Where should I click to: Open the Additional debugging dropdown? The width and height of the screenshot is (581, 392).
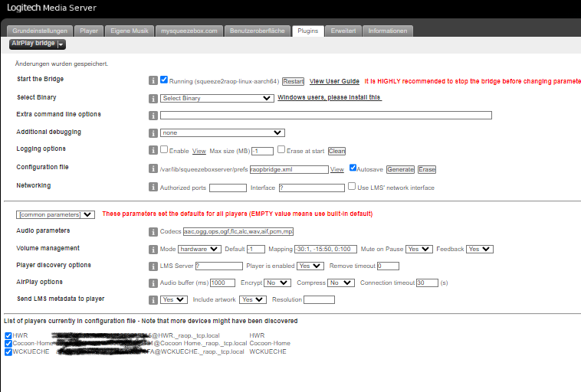(222, 132)
